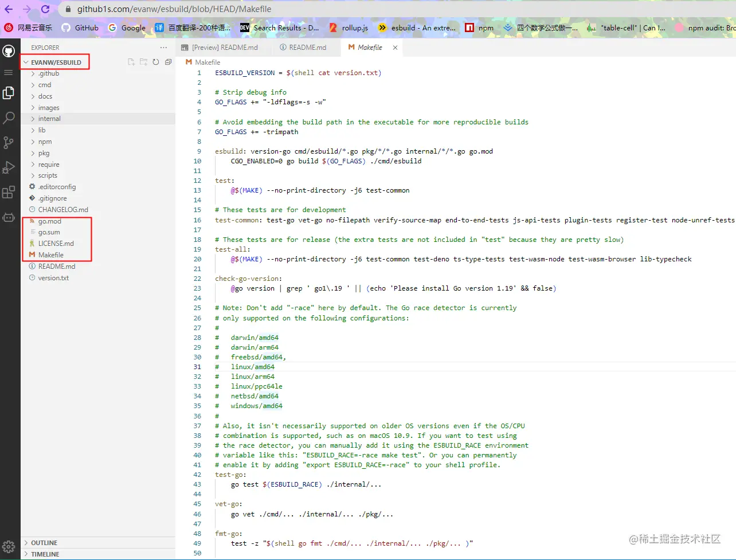Open the npm bookmark
Viewport: 736px width, 560px height.
[x=479, y=28]
